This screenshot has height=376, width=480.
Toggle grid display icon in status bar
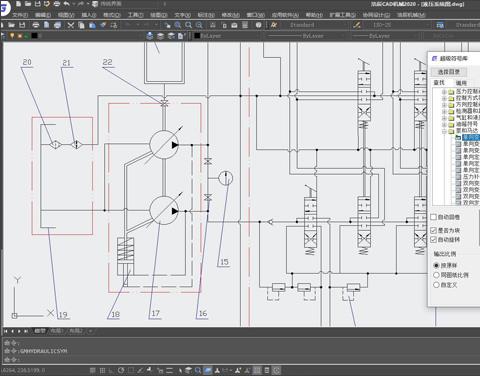tap(102, 370)
